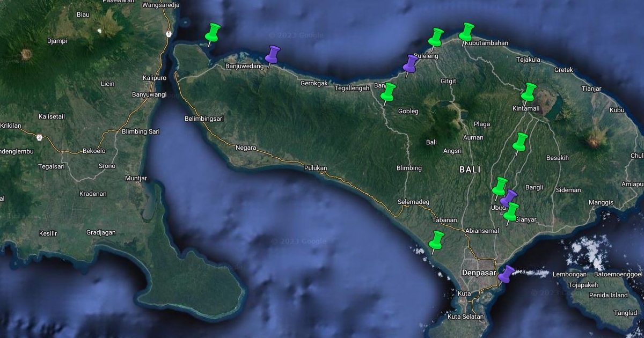Click the purple pin beside Ubud
This screenshot has height=338, width=644.
click(x=509, y=198)
